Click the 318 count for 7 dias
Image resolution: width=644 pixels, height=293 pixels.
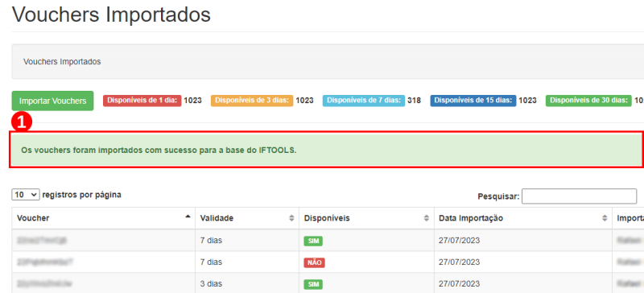(x=414, y=101)
